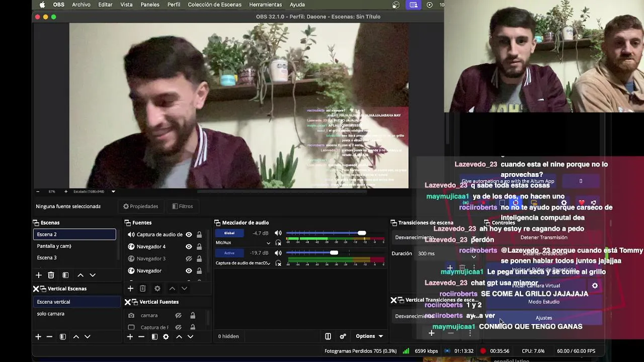The width and height of the screenshot is (644, 362).
Task: Move vertical source up
Action: click(179, 336)
